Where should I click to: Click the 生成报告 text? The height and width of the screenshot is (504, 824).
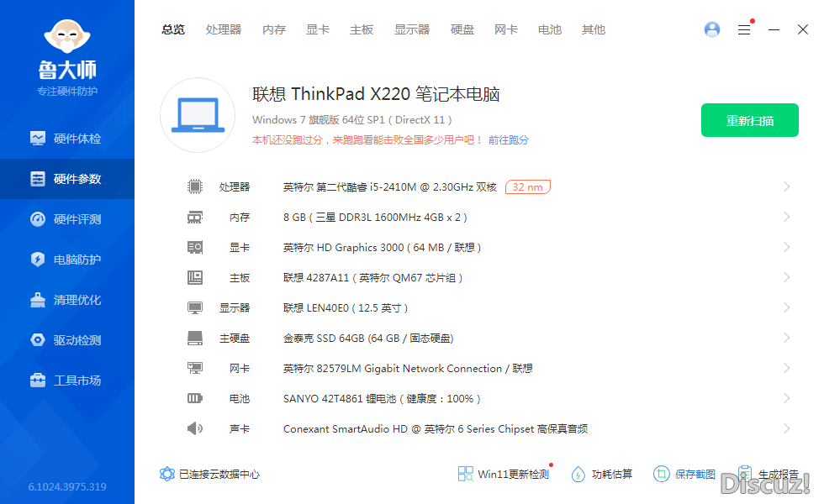(778, 474)
